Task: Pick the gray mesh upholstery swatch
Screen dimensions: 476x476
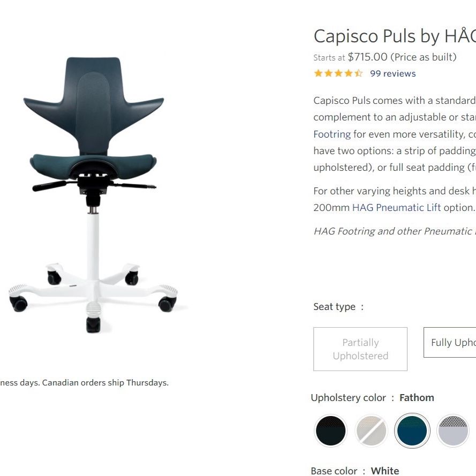Action: 452,430
